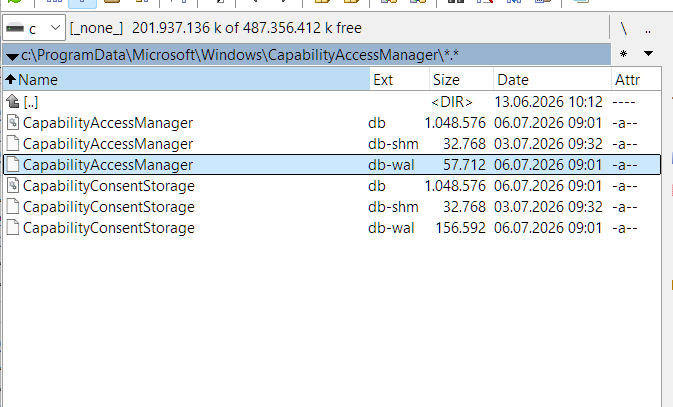Image resolution: width=673 pixels, height=407 pixels.
Task: Sort files by Ext column header
Action: pyautogui.click(x=399, y=80)
